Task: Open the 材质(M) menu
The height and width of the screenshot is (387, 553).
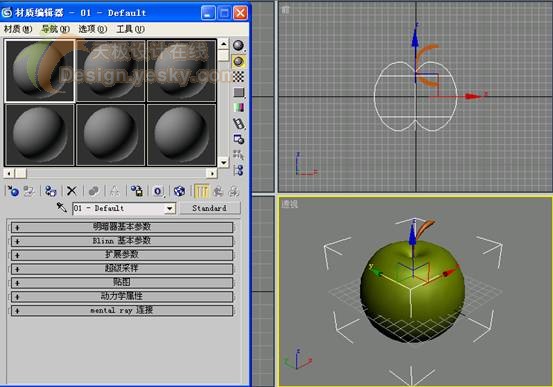Action: (x=18, y=29)
